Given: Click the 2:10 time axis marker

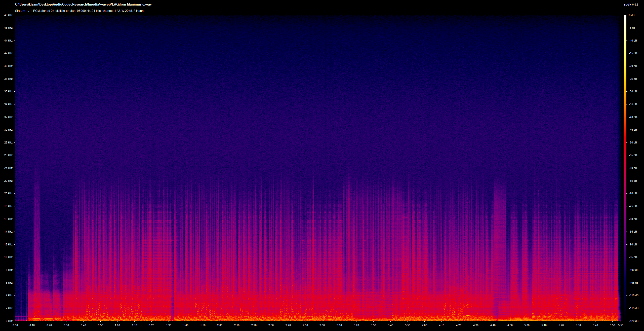Looking at the screenshot, I should [237, 325].
